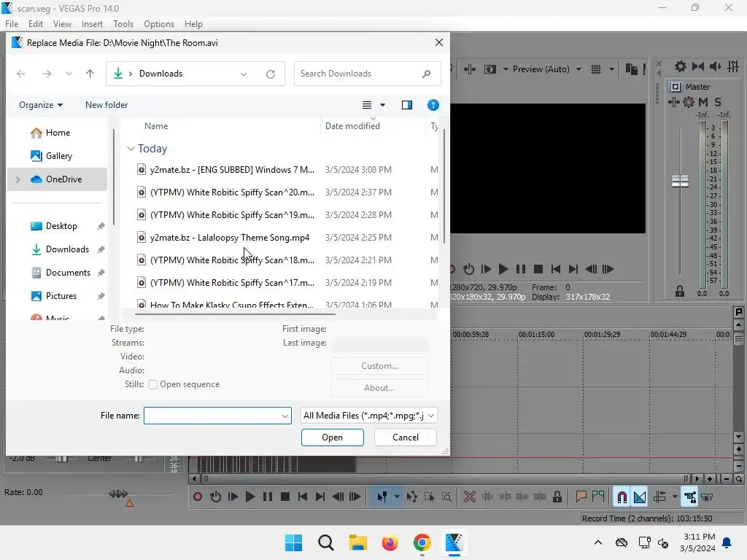
Task: Open Firefox from the Windows taskbar
Action: (x=390, y=542)
